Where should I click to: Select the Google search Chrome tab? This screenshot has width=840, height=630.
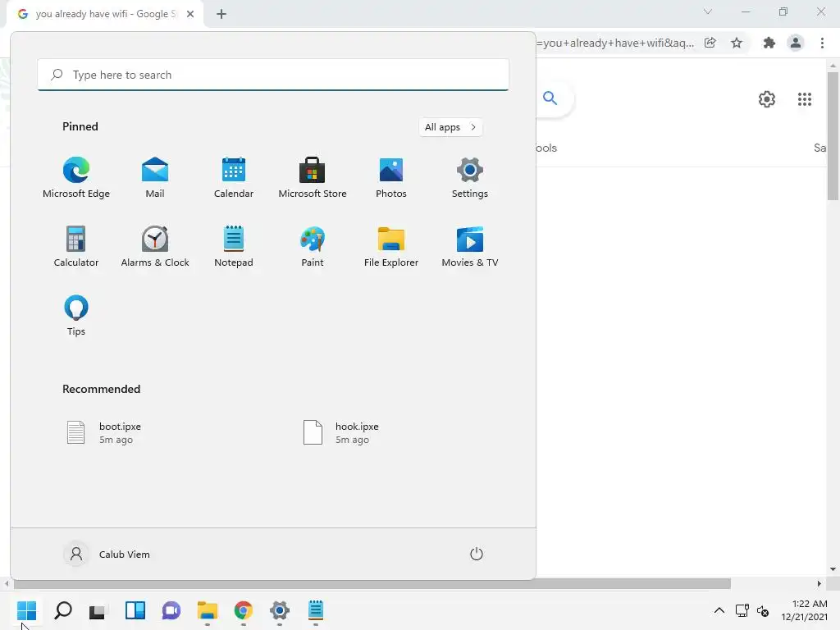pyautogui.click(x=104, y=14)
